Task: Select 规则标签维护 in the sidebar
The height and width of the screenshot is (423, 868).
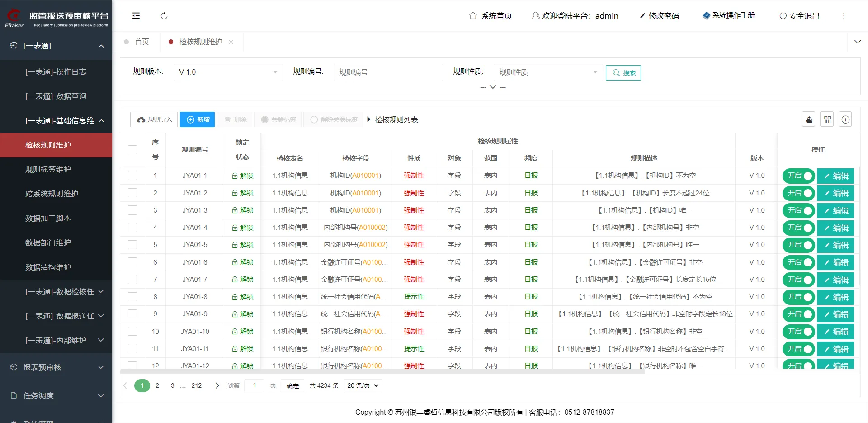Action: (48, 169)
